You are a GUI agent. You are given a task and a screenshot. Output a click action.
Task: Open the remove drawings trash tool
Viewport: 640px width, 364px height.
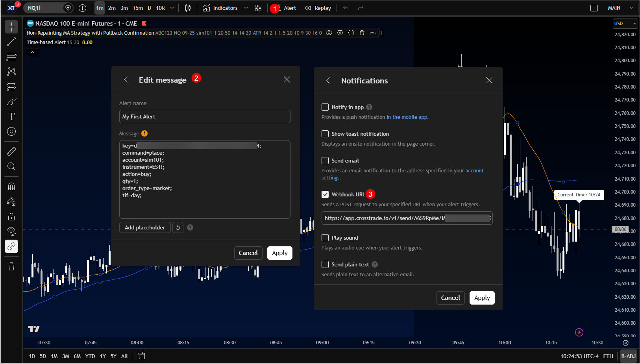click(x=11, y=266)
